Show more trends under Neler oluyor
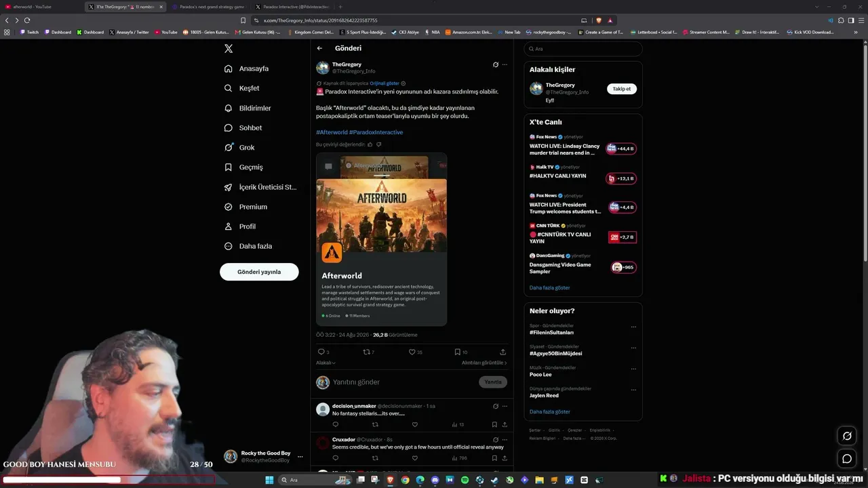 coord(549,411)
